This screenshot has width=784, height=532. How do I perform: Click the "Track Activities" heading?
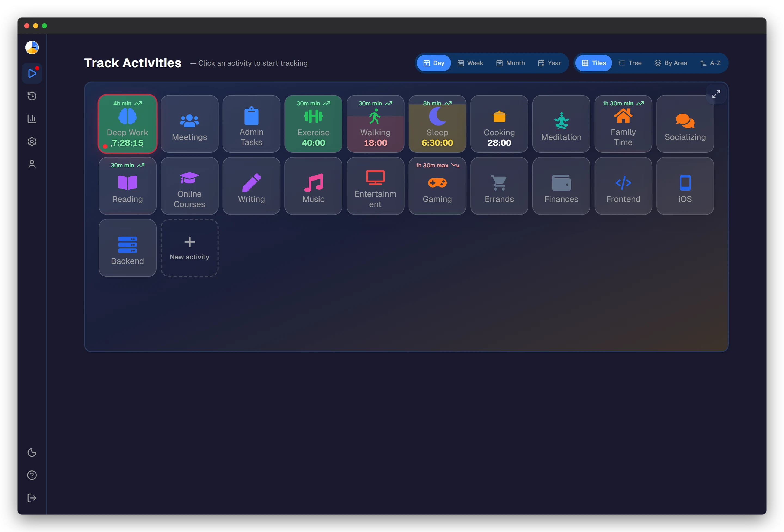(133, 63)
